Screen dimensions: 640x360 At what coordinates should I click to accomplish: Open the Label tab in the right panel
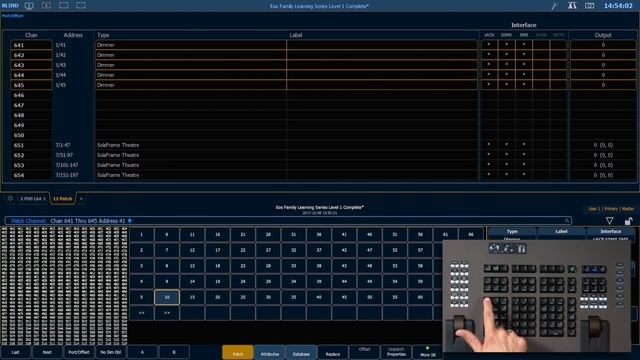pos(561,231)
